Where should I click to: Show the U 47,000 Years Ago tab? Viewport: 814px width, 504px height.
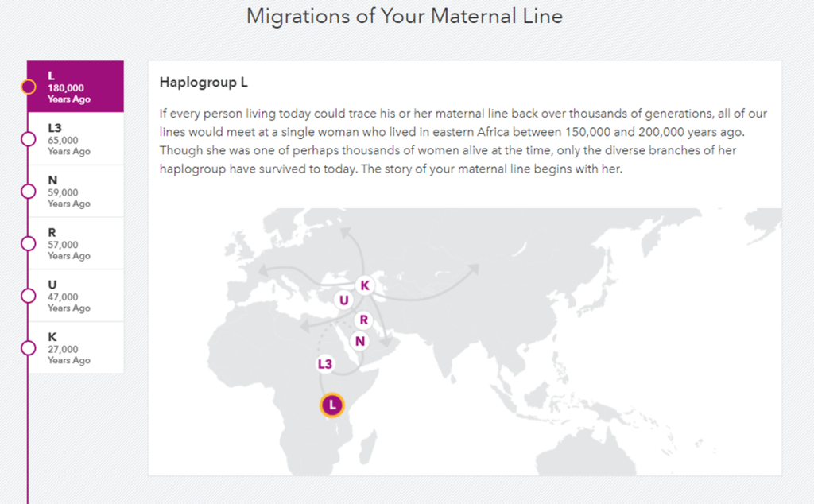coord(76,296)
